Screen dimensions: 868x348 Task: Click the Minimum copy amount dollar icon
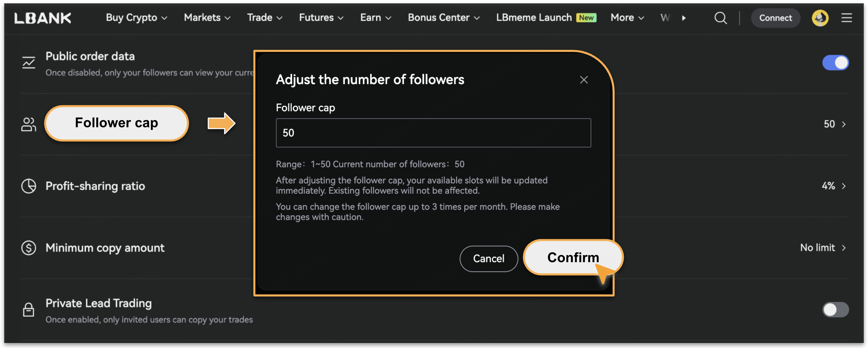tap(29, 248)
